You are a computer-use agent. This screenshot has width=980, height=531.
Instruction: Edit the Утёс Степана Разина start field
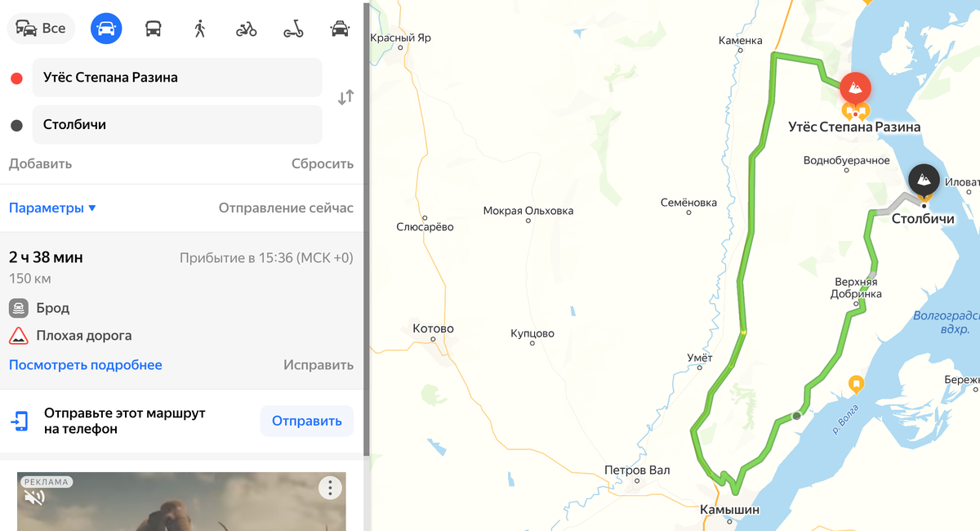click(x=177, y=78)
